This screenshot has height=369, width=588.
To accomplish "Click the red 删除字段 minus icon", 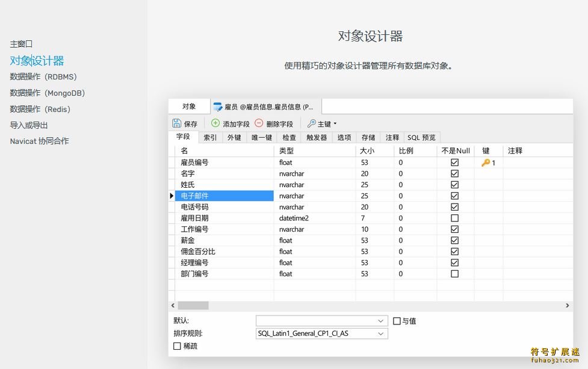I will 259,123.
